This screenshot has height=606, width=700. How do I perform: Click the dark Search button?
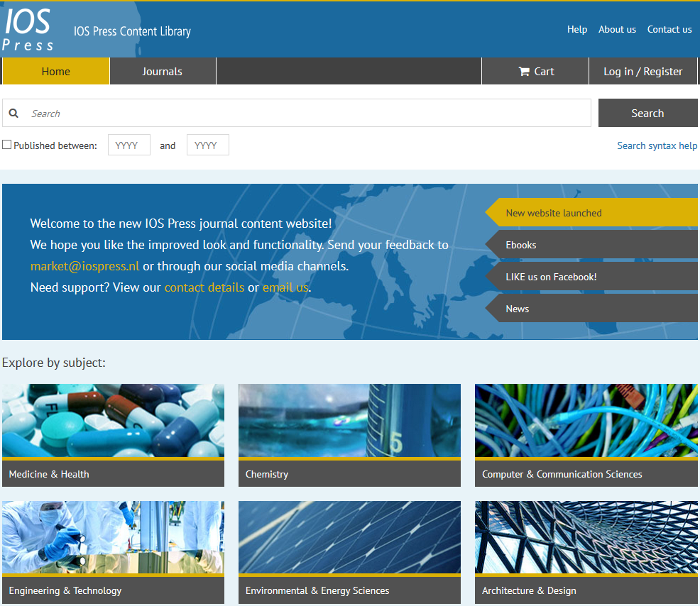pos(647,114)
